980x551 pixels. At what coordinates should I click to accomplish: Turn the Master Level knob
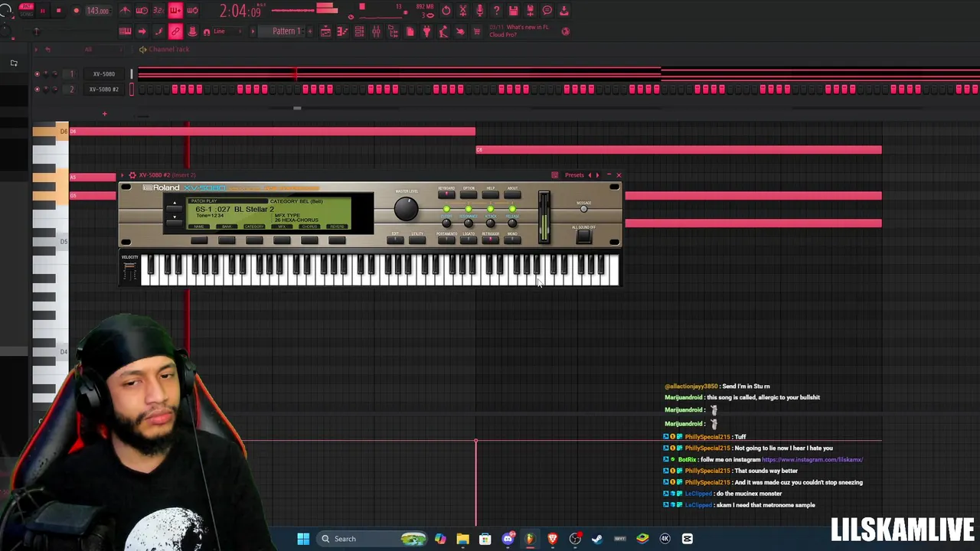pyautogui.click(x=407, y=208)
